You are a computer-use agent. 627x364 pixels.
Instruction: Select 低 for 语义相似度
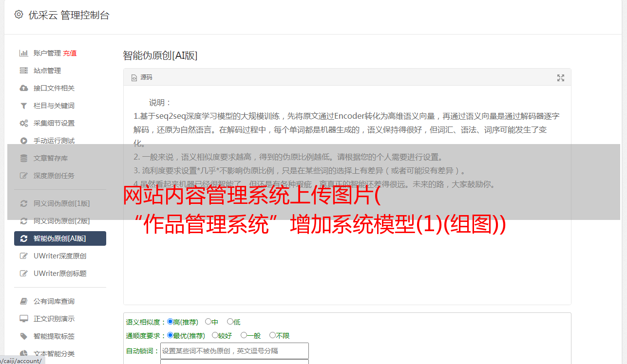coord(234,322)
